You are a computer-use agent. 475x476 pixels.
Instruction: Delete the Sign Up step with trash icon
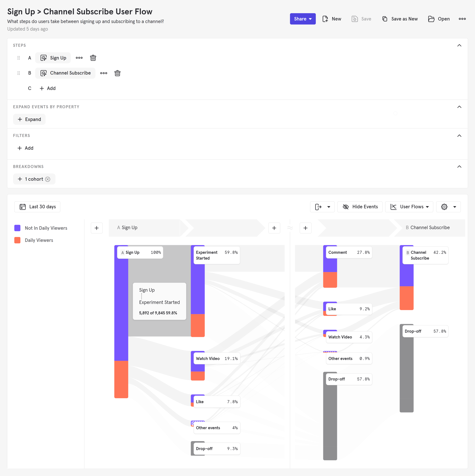point(93,58)
